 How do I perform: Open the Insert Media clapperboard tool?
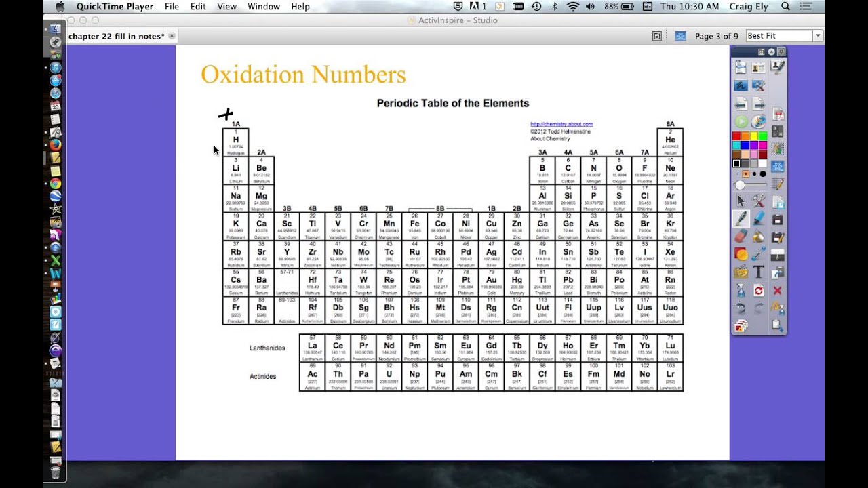click(741, 272)
